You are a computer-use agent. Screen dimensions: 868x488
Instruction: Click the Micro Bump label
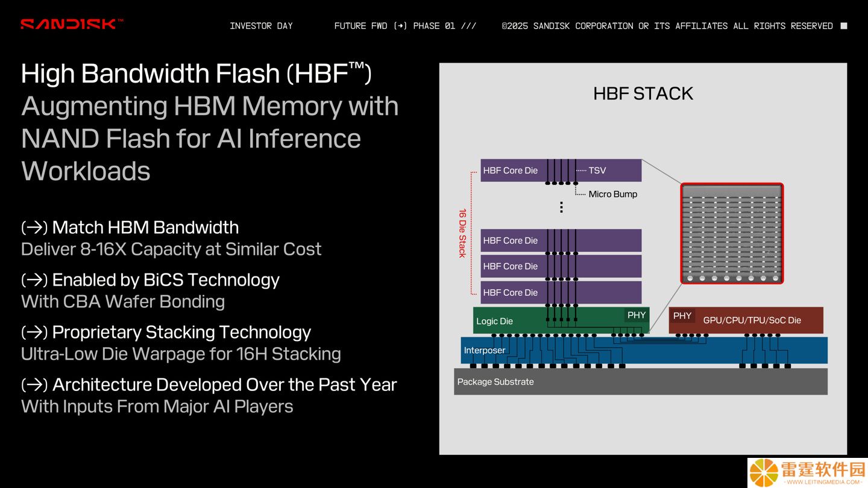click(x=613, y=194)
